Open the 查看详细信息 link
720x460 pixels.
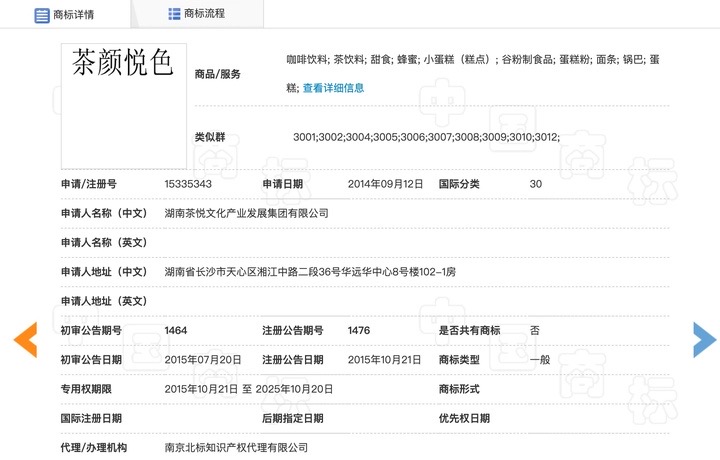333,88
